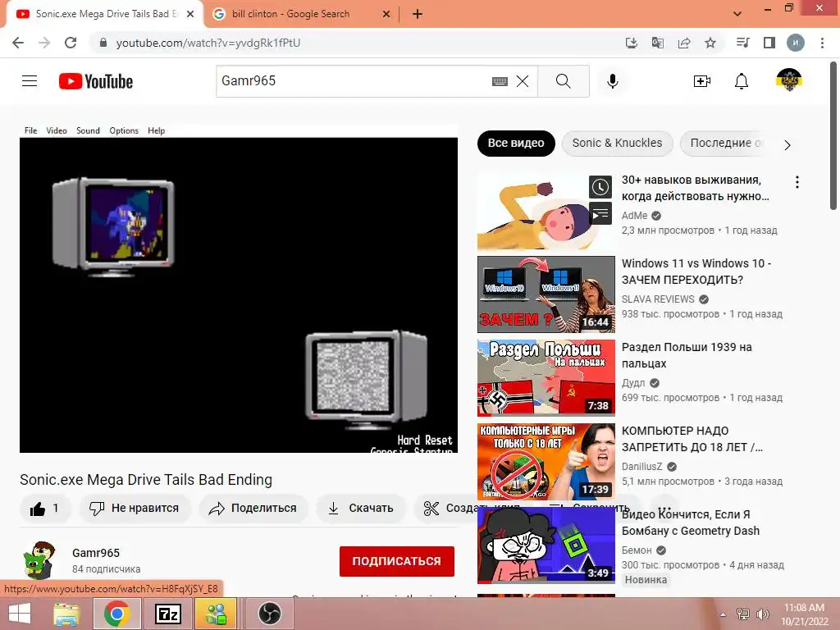Open OBS Studio from taskbar
The height and width of the screenshot is (630, 840).
point(269,614)
